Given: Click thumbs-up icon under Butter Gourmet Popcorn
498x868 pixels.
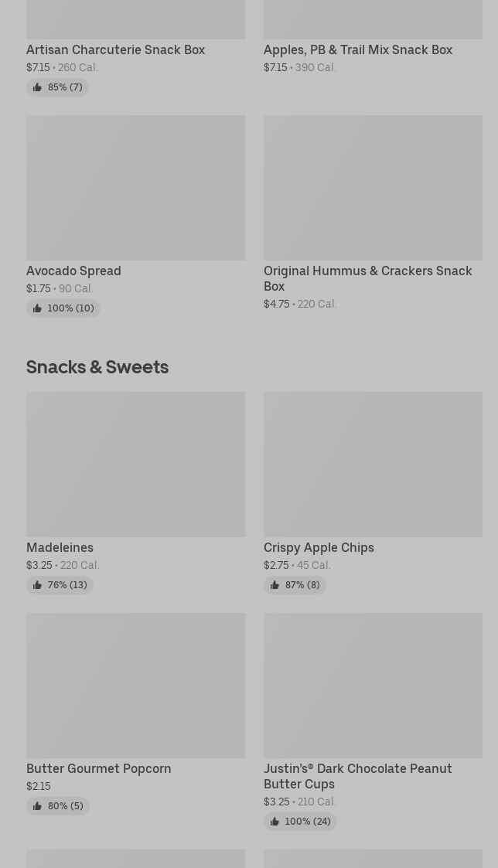Looking at the screenshot, I should click(x=37, y=806).
